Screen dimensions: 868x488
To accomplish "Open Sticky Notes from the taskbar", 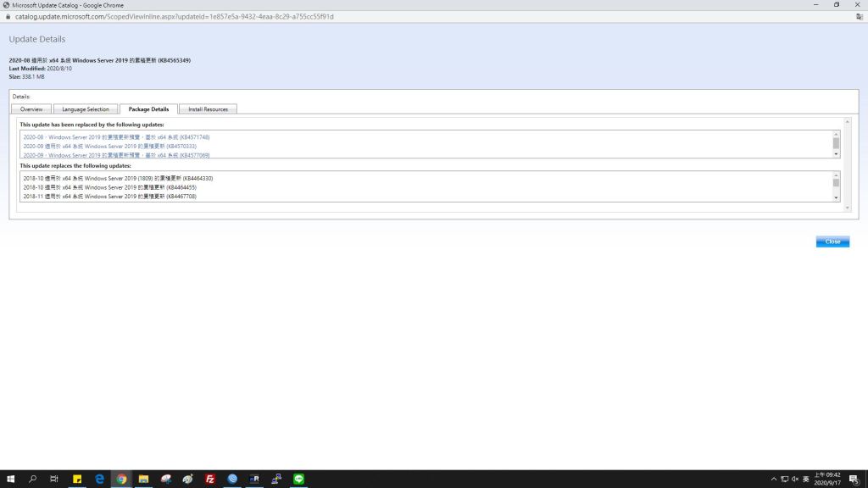I will pos(77,479).
